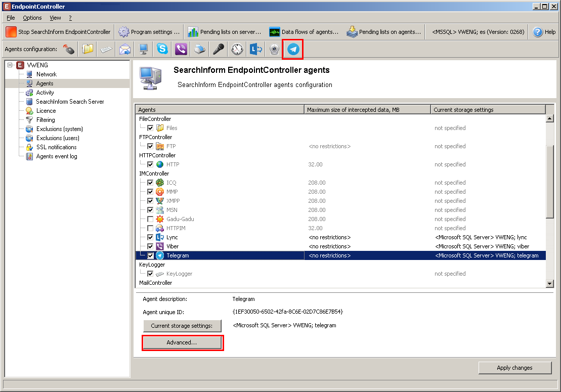This screenshot has height=392, width=561.
Task: Select the Viber row storage setting text
Action: [x=482, y=246]
